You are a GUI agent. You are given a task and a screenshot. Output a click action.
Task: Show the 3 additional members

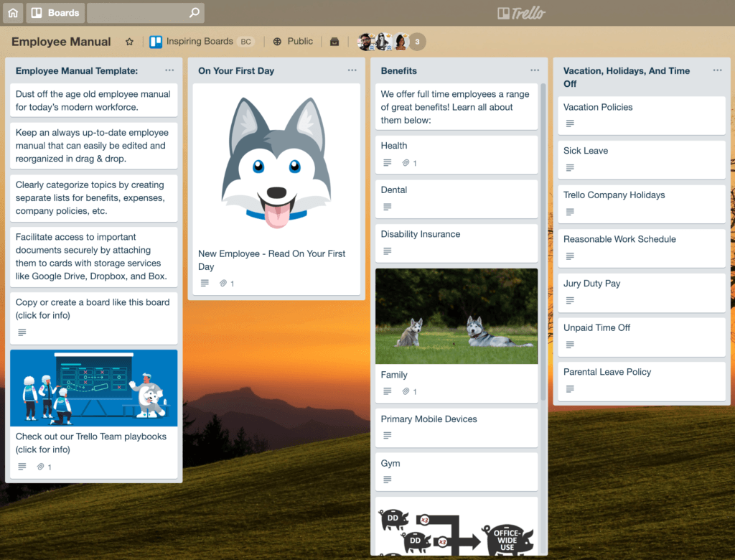tap(417, 42)
